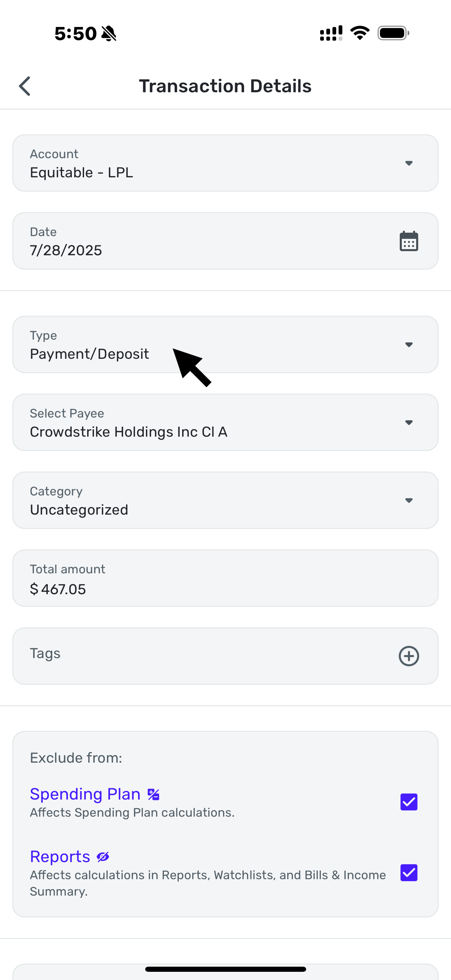
Task: Open the calendar date picker icon
Action: coord(409,241)
